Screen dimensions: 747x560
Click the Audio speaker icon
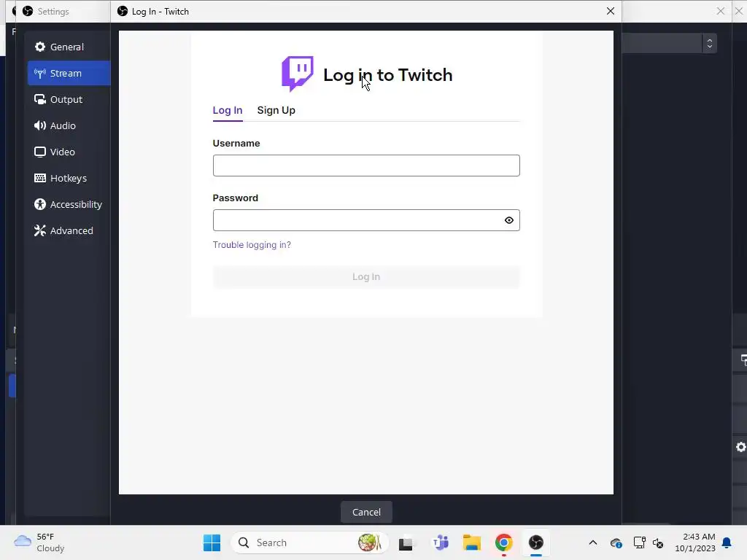pos(40,125)
